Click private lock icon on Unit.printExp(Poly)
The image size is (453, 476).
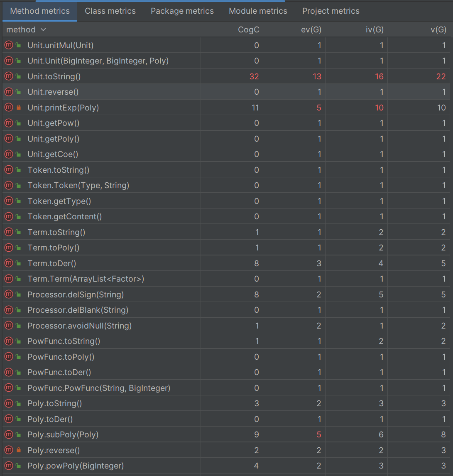[x=19, y=107]
